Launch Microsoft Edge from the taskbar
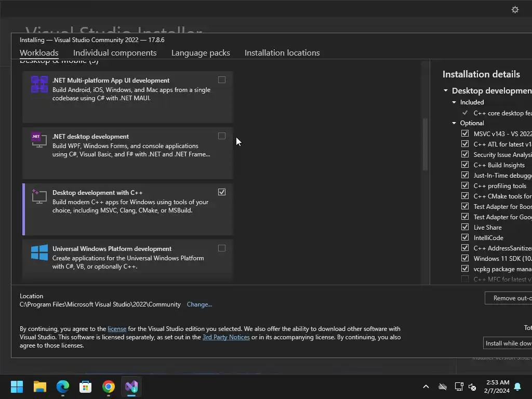 click(x=63, y=387)
